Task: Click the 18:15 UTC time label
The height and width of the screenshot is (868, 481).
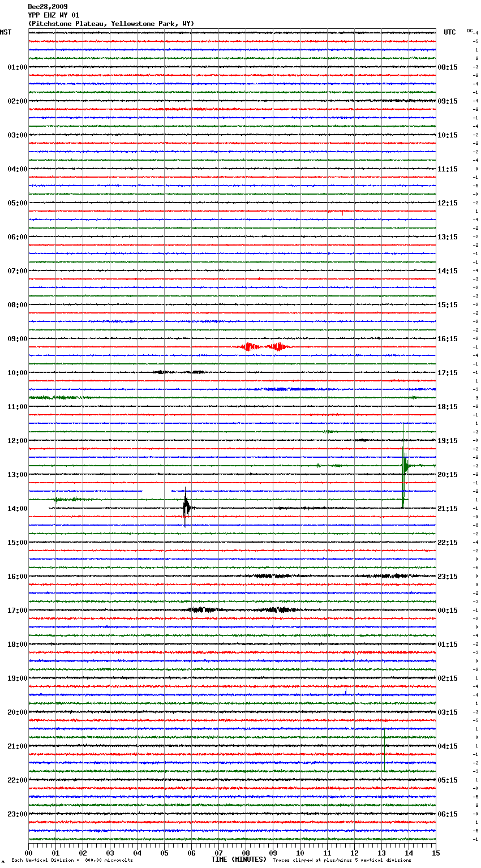Action: point(448,407)
